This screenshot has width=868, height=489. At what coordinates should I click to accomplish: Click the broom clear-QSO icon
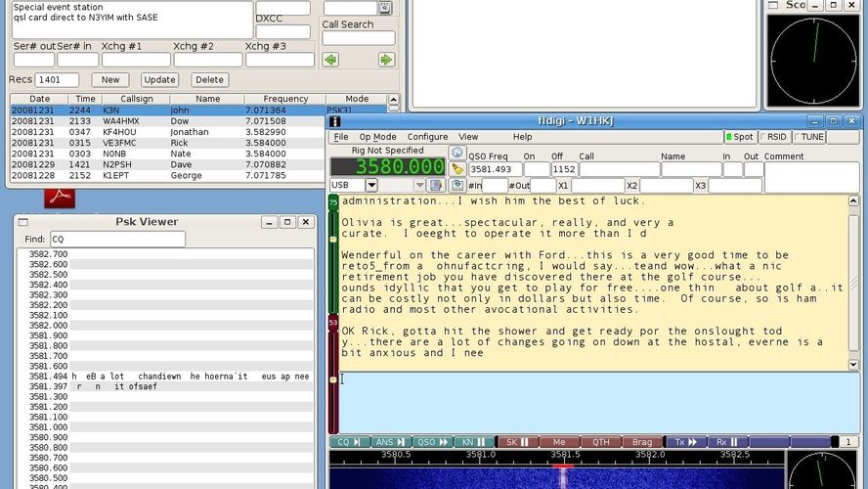tap(456, 169)
